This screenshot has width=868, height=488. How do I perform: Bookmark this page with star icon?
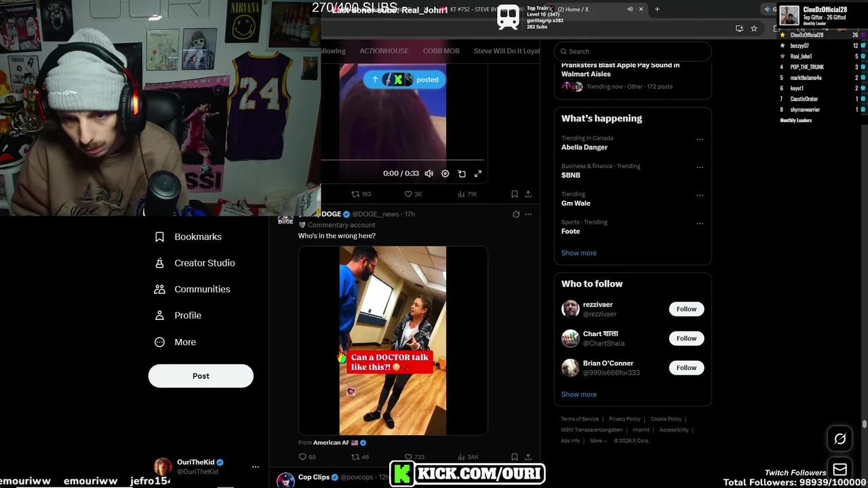click(x=753, y=28)
